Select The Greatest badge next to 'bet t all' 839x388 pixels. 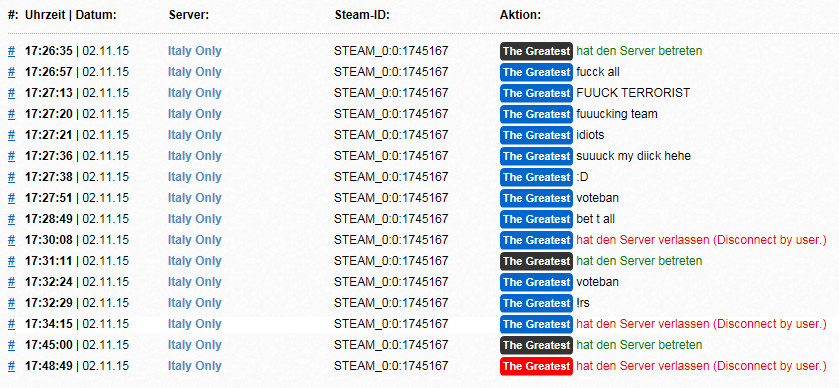click(x=537, y=219)
